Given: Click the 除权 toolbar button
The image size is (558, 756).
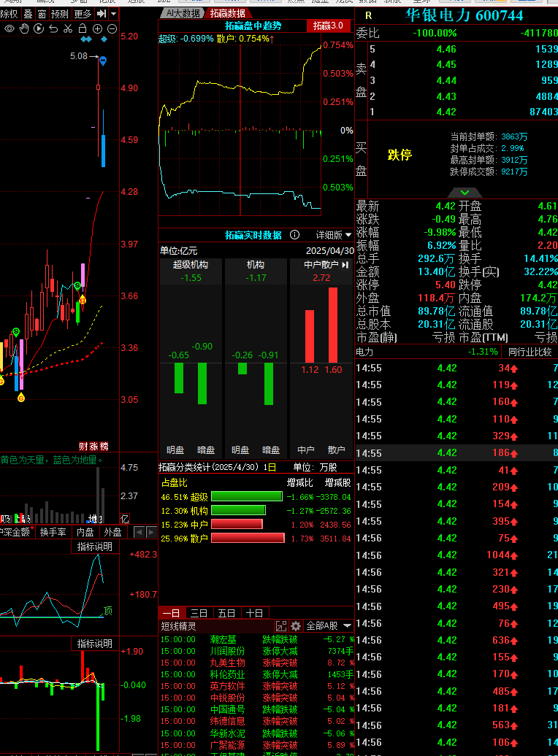Looking at the screenshot, I should (9, 14).
